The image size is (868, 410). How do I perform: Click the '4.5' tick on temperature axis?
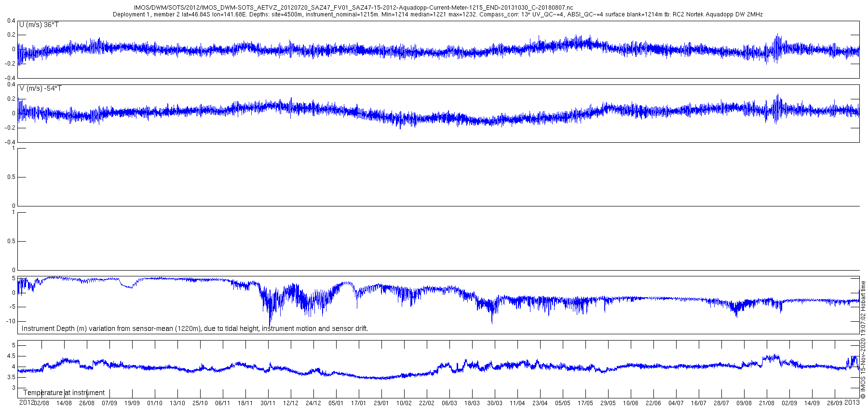(11, 356)
